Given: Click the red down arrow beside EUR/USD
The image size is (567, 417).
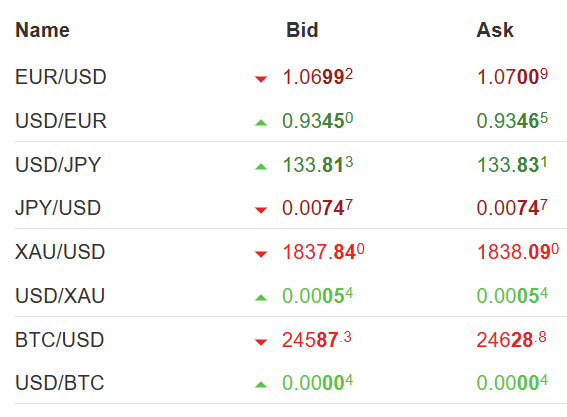Looking at the screenshot, I should click(261, 79).
